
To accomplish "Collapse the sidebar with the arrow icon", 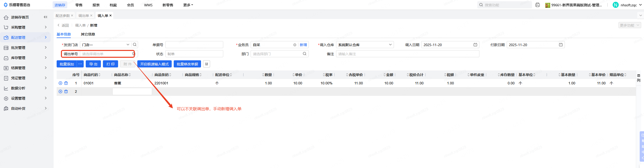I will click(x=46, y=17).
